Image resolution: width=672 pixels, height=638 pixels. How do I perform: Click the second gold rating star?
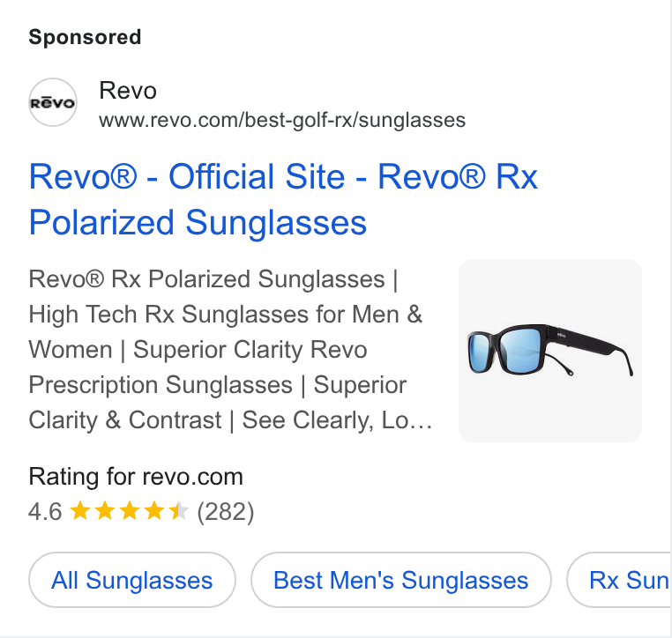pos(105,511)
